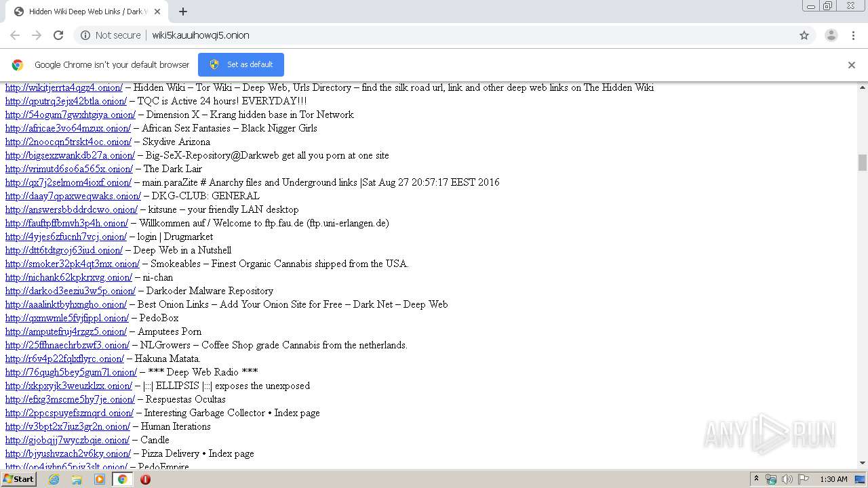The width and height of the screenshot is (868, 488).
Task: Launch Internet Explorer from the taskbar
Action: pyautogui.click(x=54, y=479)
